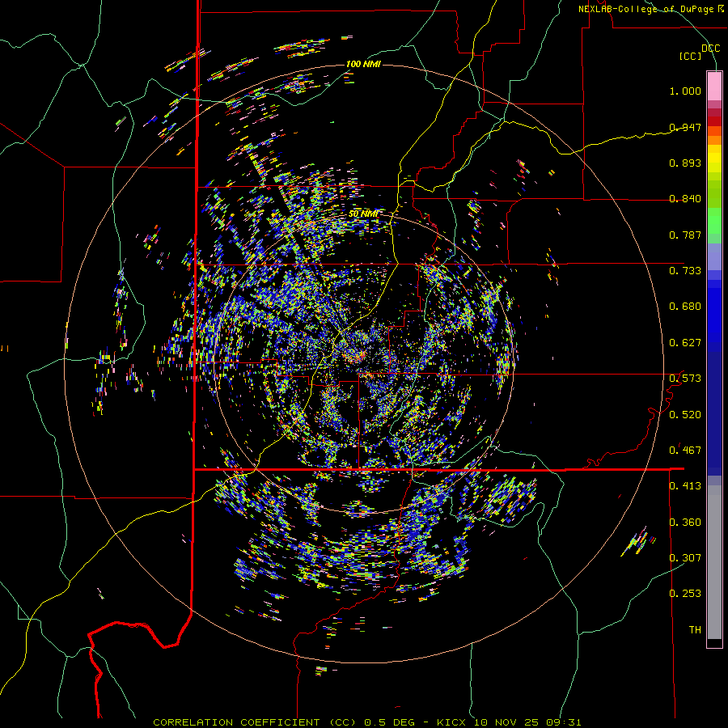Select the 0.840 scale value
The image size is (728, 728).
point(685,199)
